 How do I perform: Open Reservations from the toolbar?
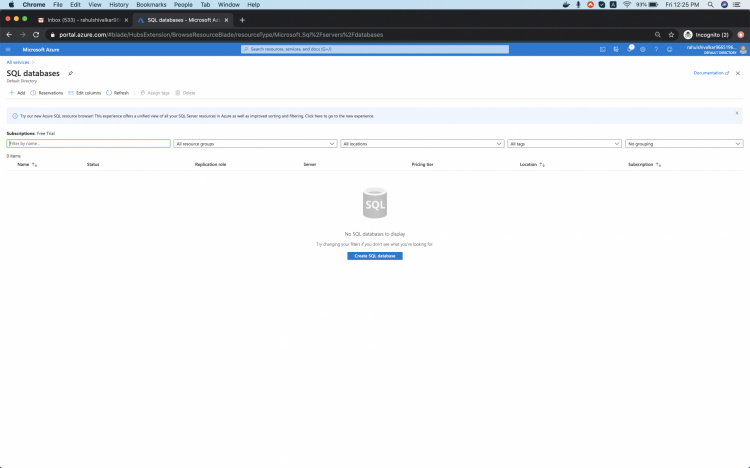[47, 93]
